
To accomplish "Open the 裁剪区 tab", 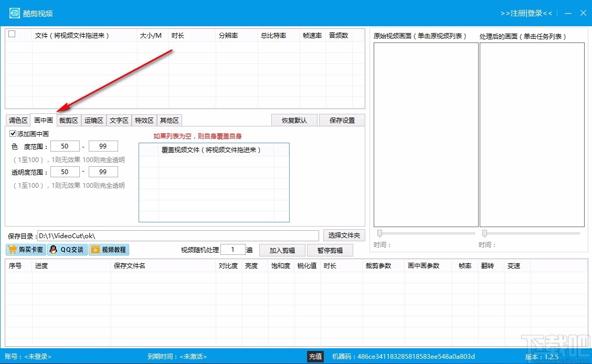I will [68, 120].
